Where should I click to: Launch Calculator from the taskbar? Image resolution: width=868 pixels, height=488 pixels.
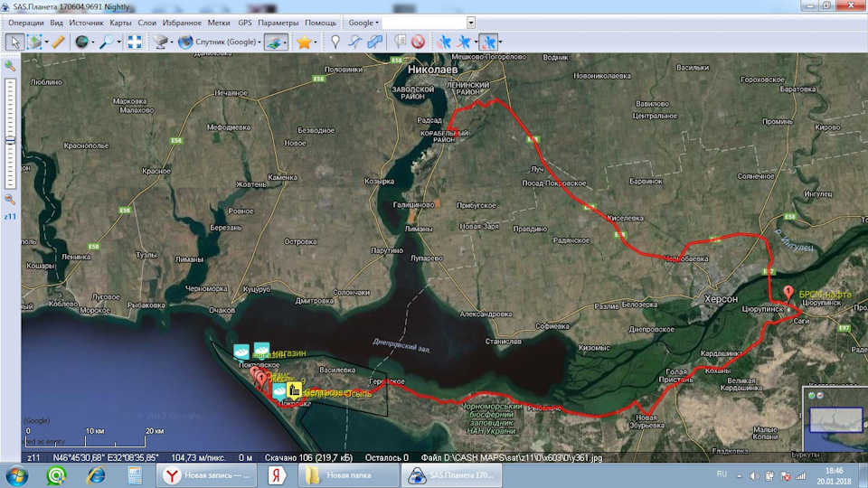coord(135,475)
